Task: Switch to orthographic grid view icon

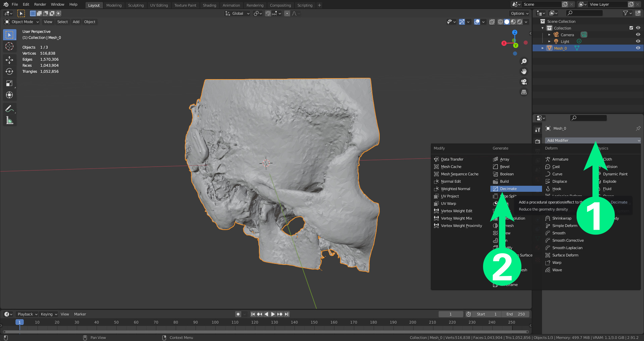Action: [x=524, y=92]
